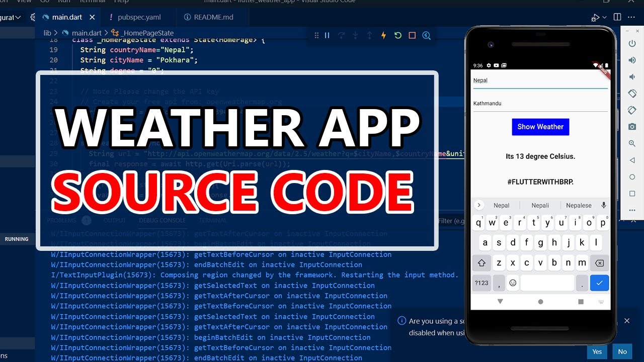644x362 pixels.
Task: Click the run and debug play icon
Action: pos(596,17)
